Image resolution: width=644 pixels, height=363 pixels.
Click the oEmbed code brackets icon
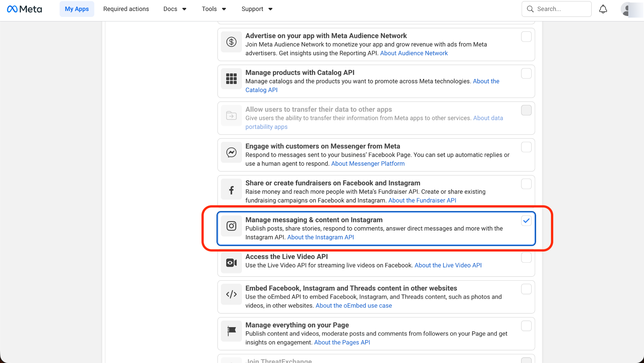coord(231,294)
